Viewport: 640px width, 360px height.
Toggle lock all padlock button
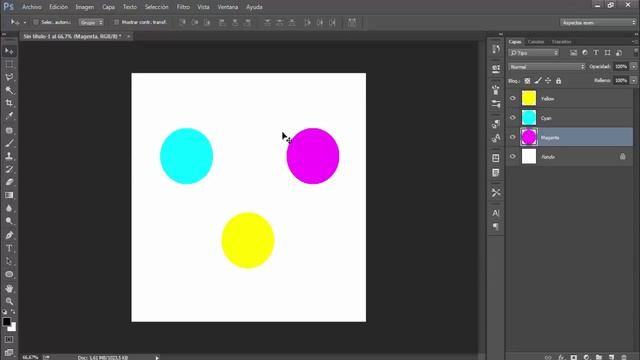tap(558, 81)
